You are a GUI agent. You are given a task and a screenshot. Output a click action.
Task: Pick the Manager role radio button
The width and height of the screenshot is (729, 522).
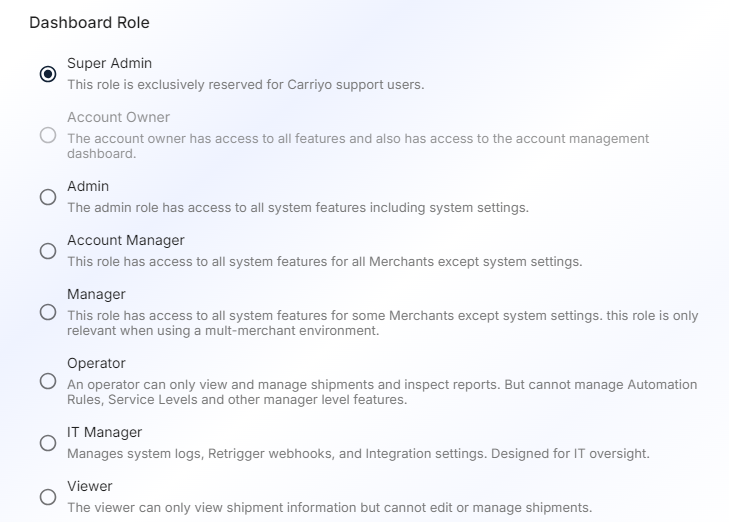pyautogui.click(x=48, y=312)
